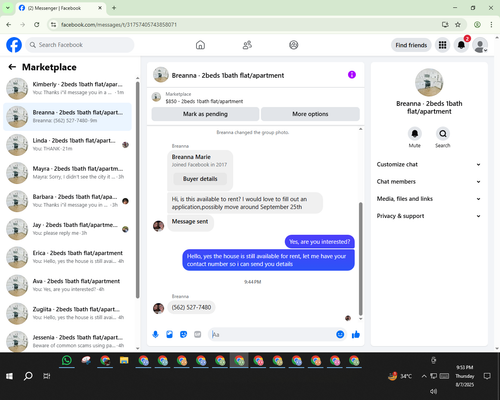Image resolution: width=500 pixels, height=400 pixels.
Task: Open the menu grid icon
Action: [442, 45]
